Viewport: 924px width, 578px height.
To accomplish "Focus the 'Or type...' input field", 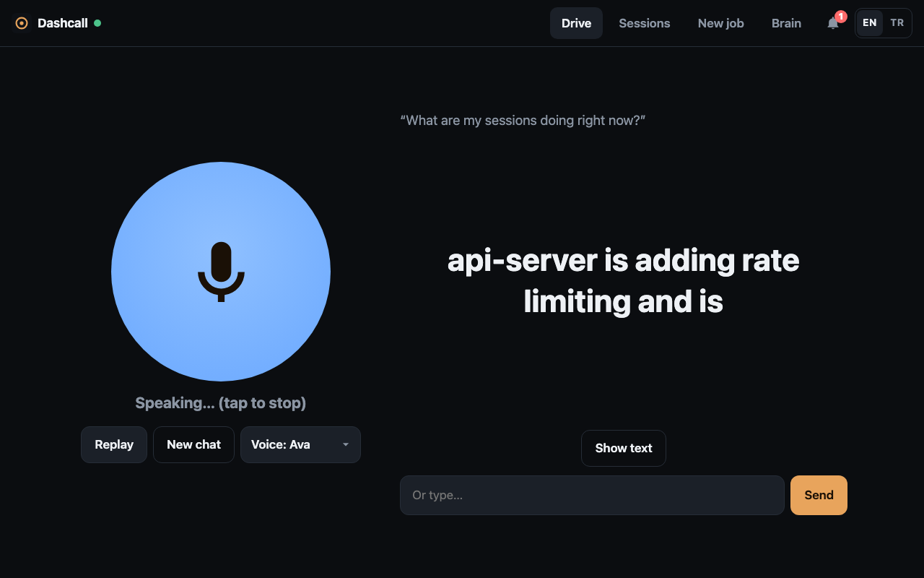I will (592, 495).
